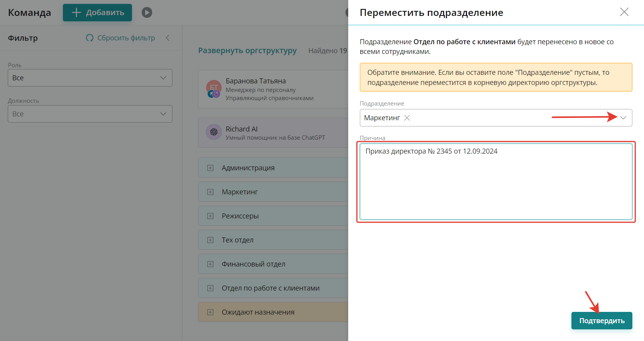This screenshot has height=341, width=644.
Task: Click the Ожидают назначения label
Action: click(x=258, y=312)
